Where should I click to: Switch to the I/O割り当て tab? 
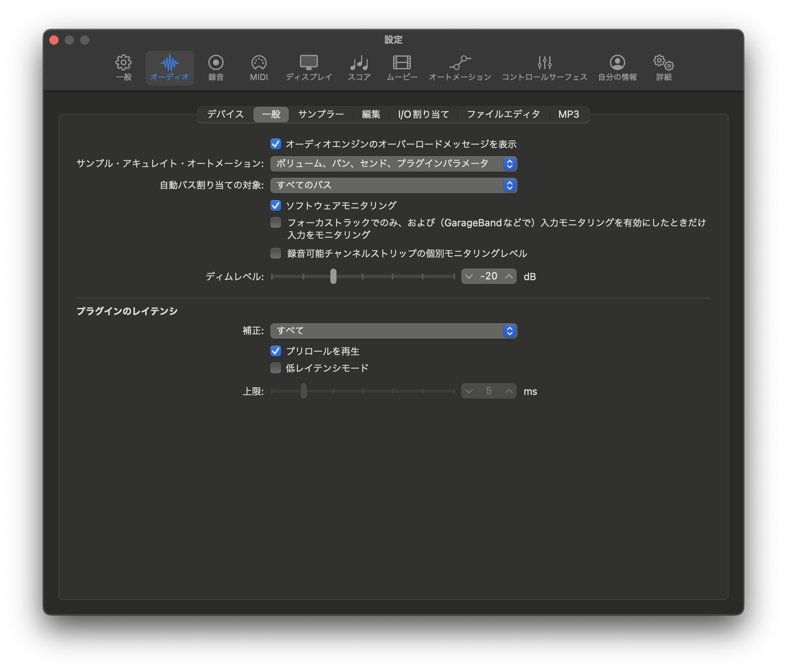pyautogui.click(x=423, y=115)
